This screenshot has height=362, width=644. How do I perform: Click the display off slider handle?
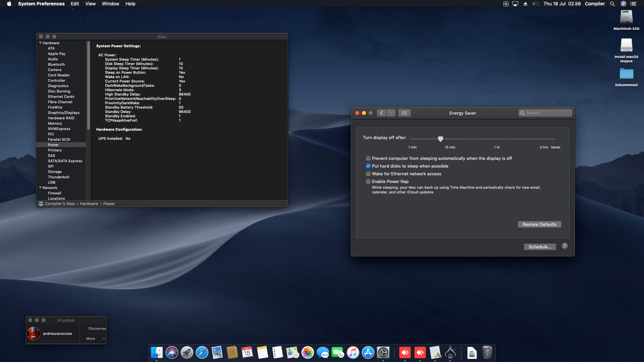click(x=440, y=139)
